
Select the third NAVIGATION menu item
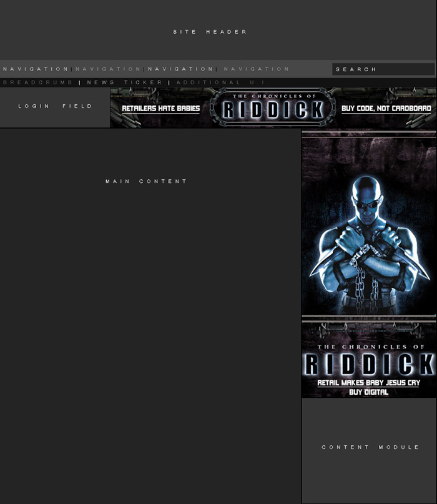click(180, 69)
